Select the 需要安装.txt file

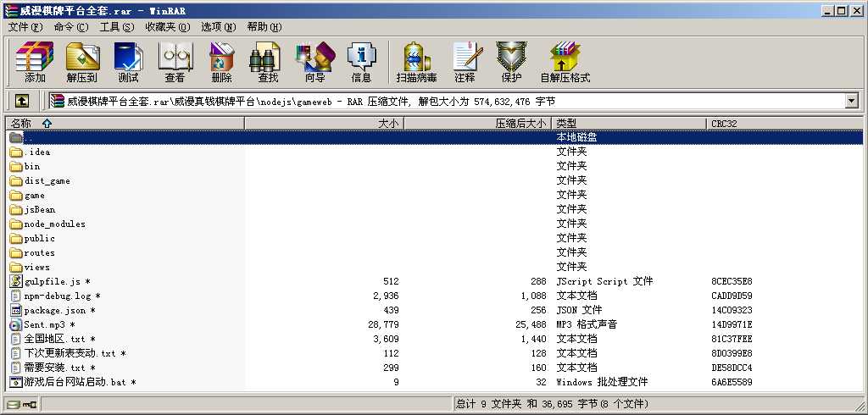(x=54, y=368)
